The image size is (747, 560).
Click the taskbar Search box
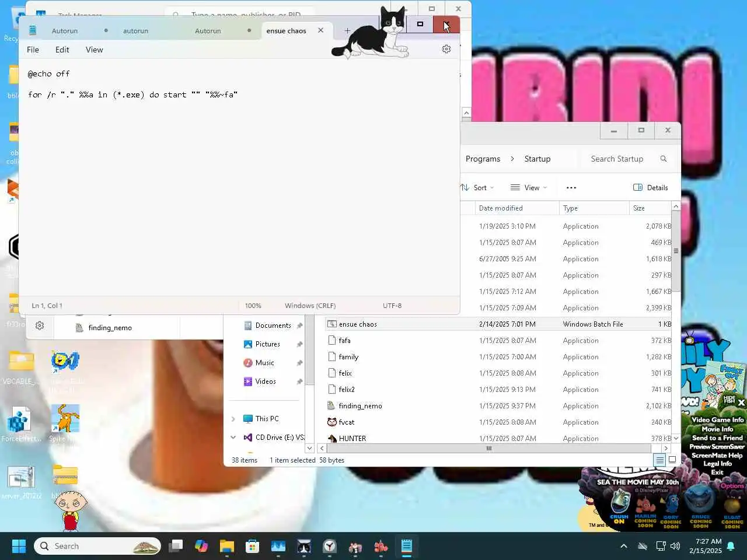(x=97, y=546)
